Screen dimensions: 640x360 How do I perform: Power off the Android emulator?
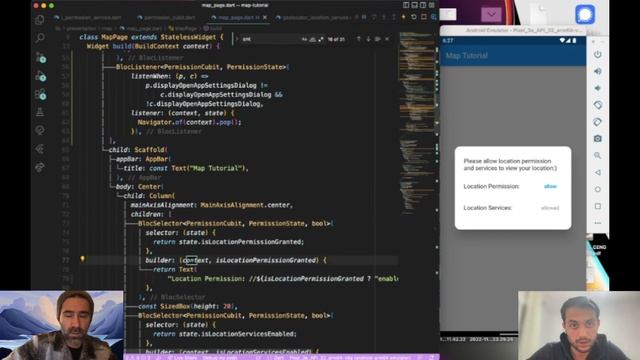(x=598, y=54)
